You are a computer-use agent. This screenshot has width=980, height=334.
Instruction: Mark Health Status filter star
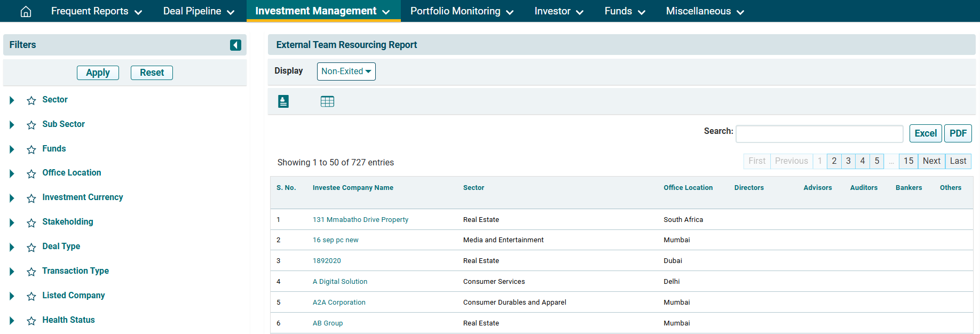click(31, 321)
